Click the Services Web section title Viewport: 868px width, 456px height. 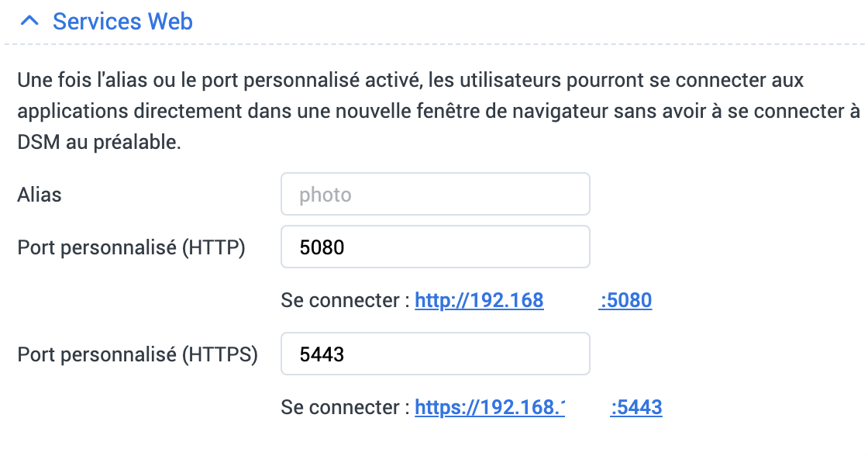coord(122,22)
